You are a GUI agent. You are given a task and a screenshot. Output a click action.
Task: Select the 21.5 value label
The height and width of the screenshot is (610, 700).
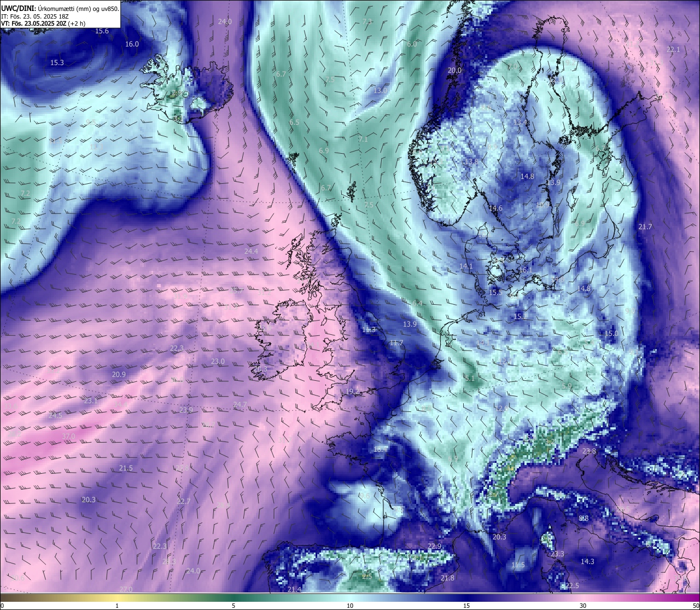pos(126,468)
